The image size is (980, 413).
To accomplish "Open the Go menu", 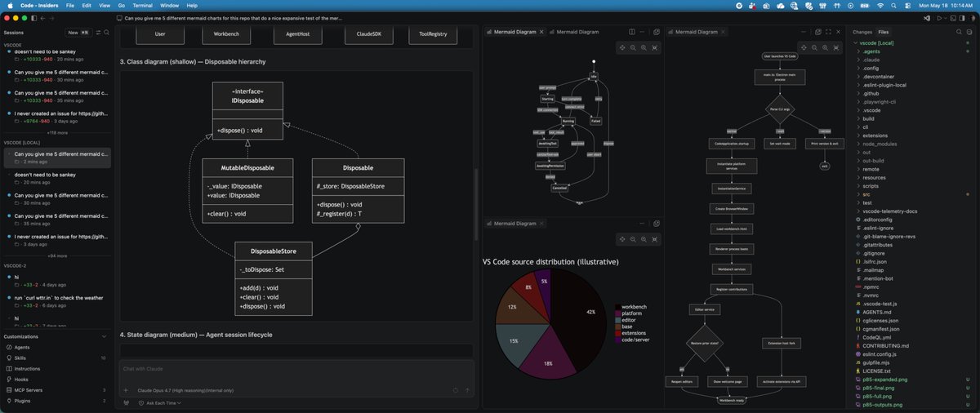I will 121,5.
